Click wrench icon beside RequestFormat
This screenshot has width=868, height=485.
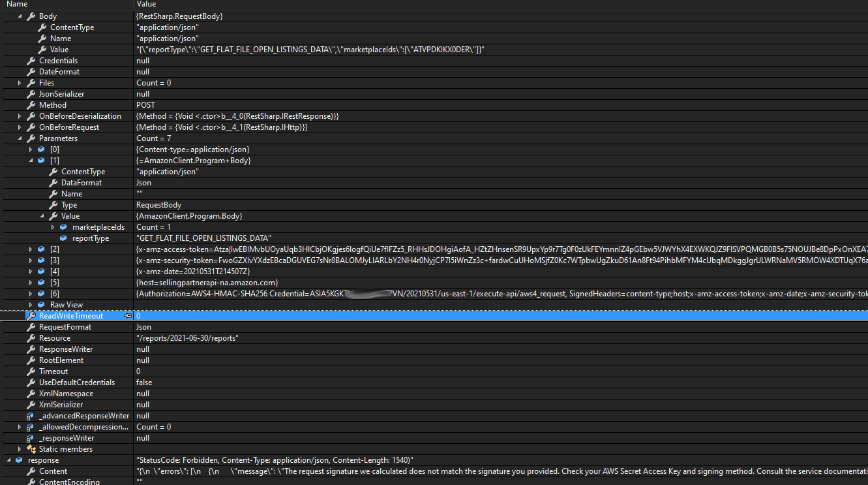pyautogui.click(x=31, y=327)
